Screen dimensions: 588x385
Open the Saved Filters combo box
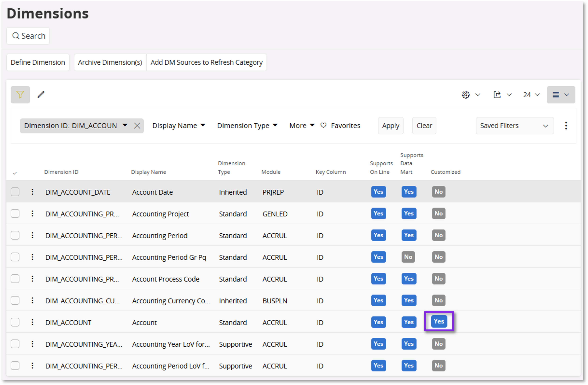tap(515, 126)
